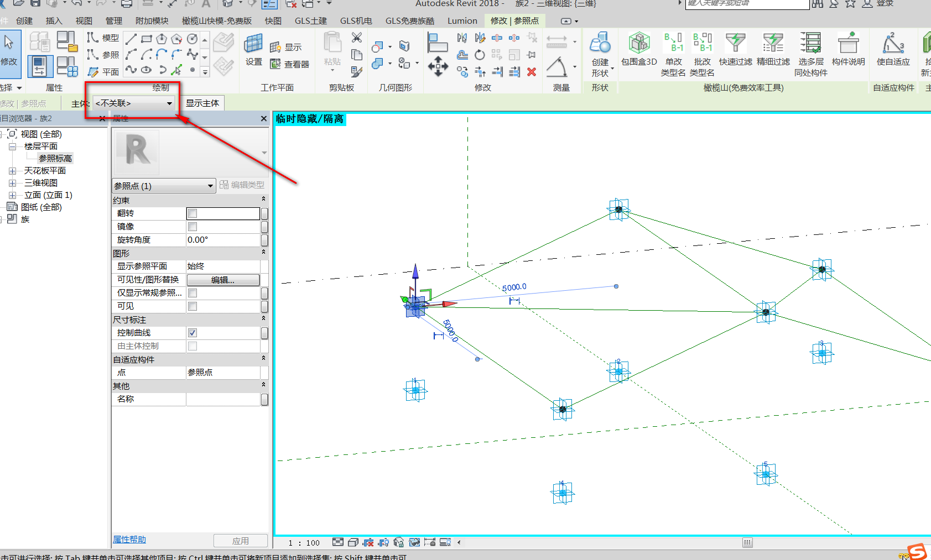Image resolution: width=931 pixels, height=560 pixels.
Task: Open the Lumion ribbon tab
Action: (x=462, y=21)
